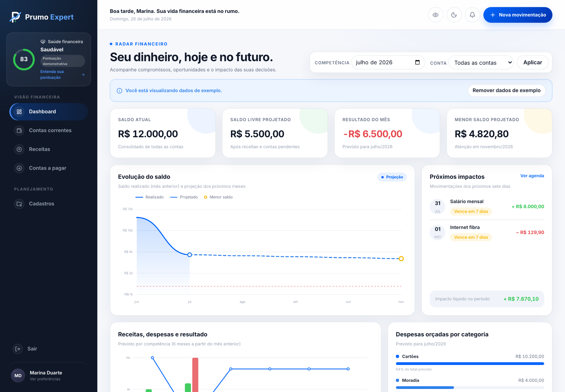Click the Nova movimentação button
565x392 pixels.
[518, 15]
